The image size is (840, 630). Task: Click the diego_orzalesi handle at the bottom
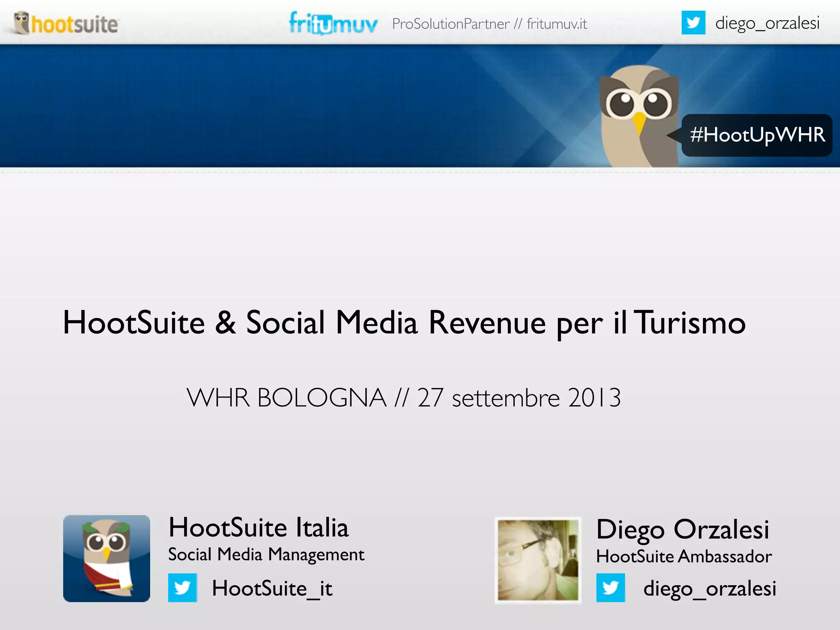click(x=710, y=588)
